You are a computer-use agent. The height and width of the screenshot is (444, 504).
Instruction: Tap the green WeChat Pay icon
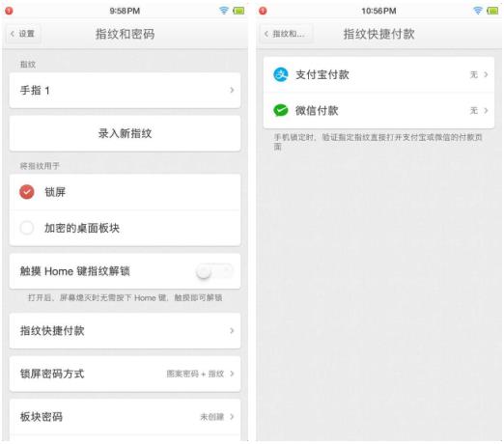pyautogui.click(x=280, y=110)
